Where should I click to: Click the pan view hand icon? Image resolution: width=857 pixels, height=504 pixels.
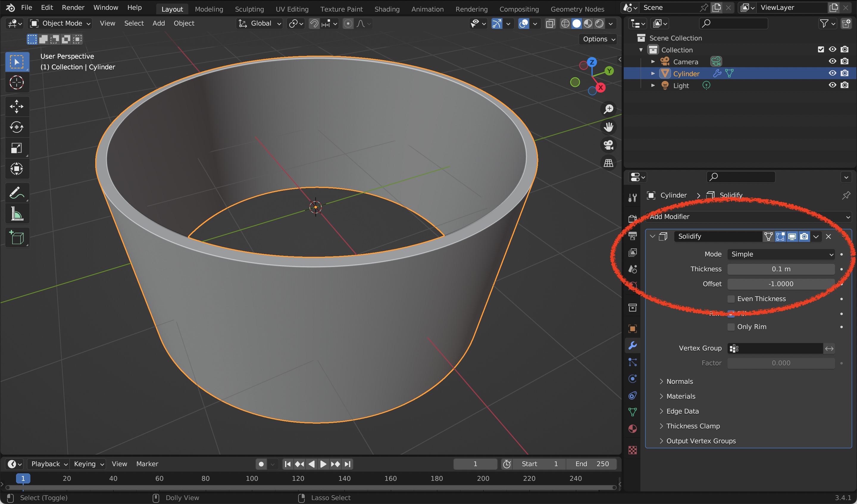click(608, 127)
